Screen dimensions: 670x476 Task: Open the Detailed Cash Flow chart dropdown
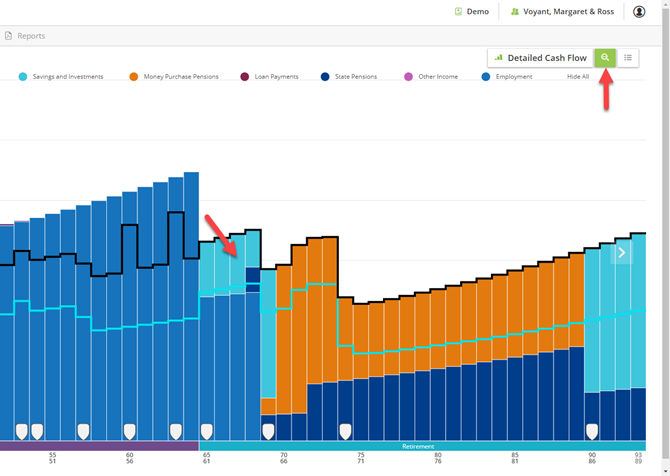541,58
